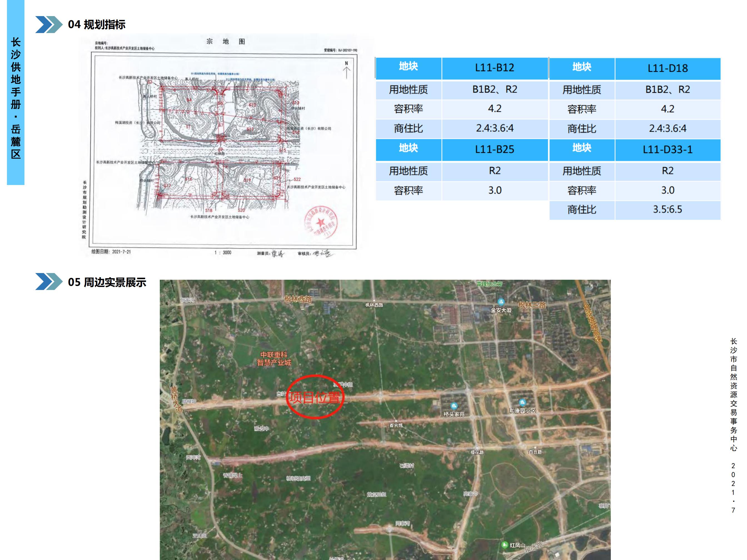Click the R2 value under L11-B25
This screenshot has width=747, height=560.
tap(495, 171)
